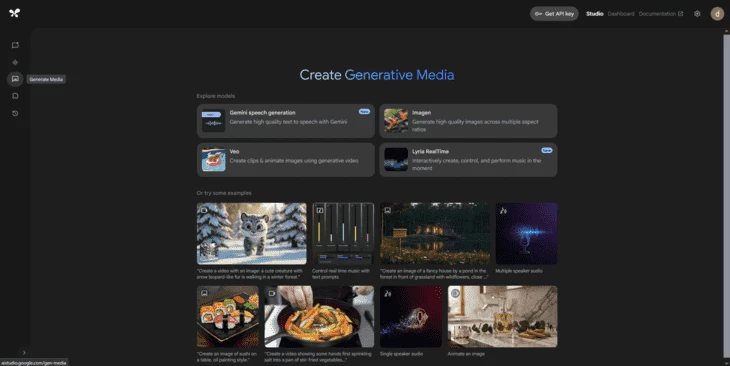Screen dimensions: 730x366
Task: Click the "Or try some examples" section label
Action: (224, 193)
